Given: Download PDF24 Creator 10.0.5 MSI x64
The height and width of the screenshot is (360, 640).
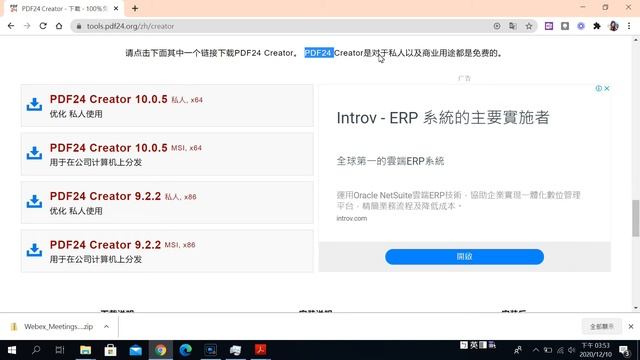Looking at the screenshot, I should (x=167, y=154).
